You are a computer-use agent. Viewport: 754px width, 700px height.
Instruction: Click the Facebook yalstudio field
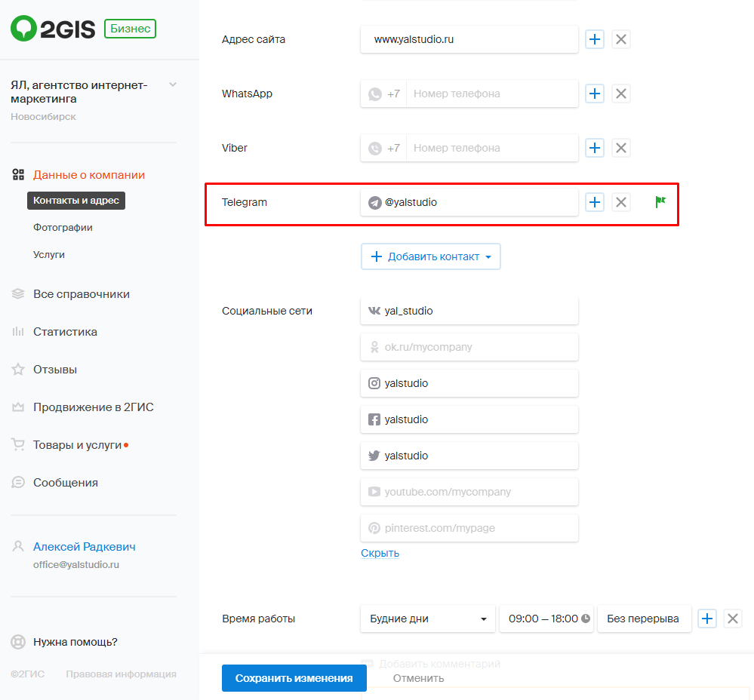pyautogui.click(x=469, y=419)
